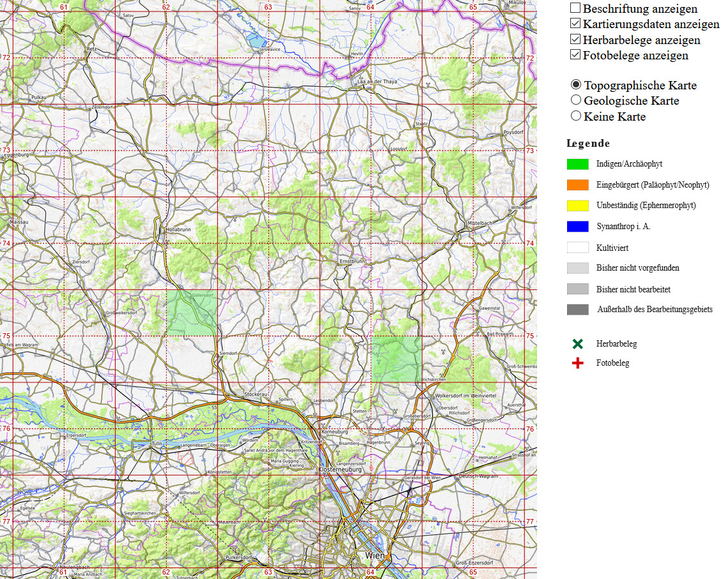Viewport: 728px width, 579px height.
Task: Select the orange Eingebürgert legend swatch
Action: 577,185
